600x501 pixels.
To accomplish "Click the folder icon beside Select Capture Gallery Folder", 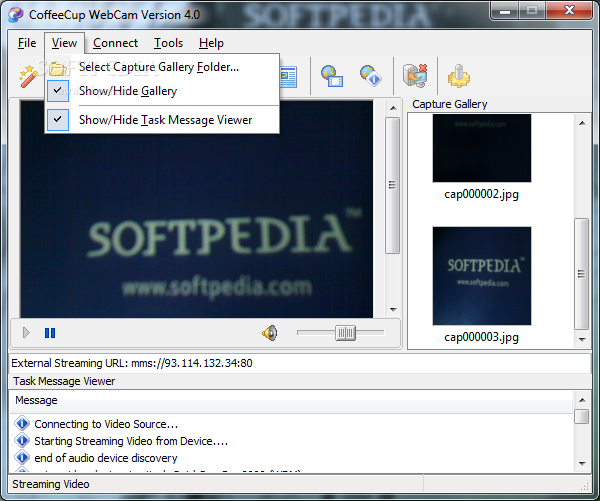I will [58, 68].
